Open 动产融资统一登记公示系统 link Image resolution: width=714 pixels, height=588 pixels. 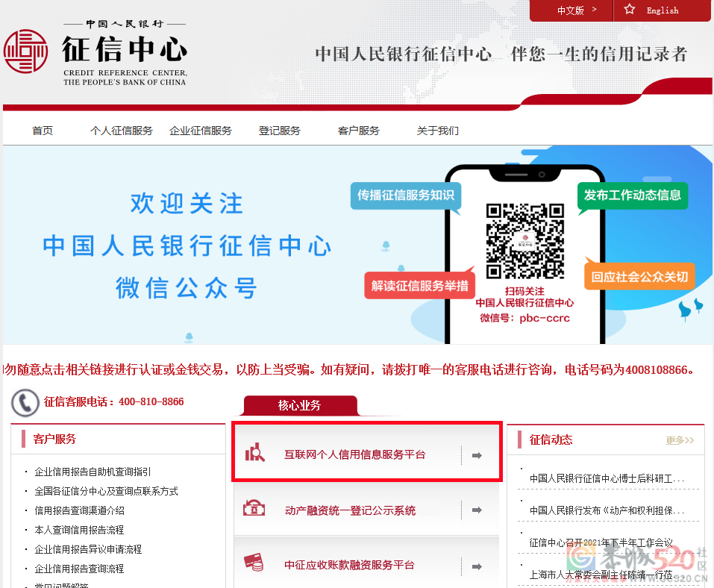click(x=350, y=510)
